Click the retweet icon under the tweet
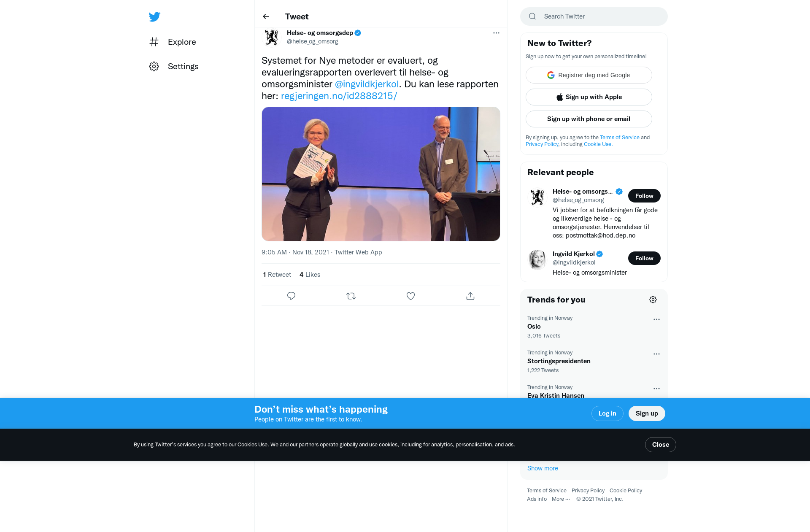The image size is (810, 532). pyautogui.click(x=351, y=296)
